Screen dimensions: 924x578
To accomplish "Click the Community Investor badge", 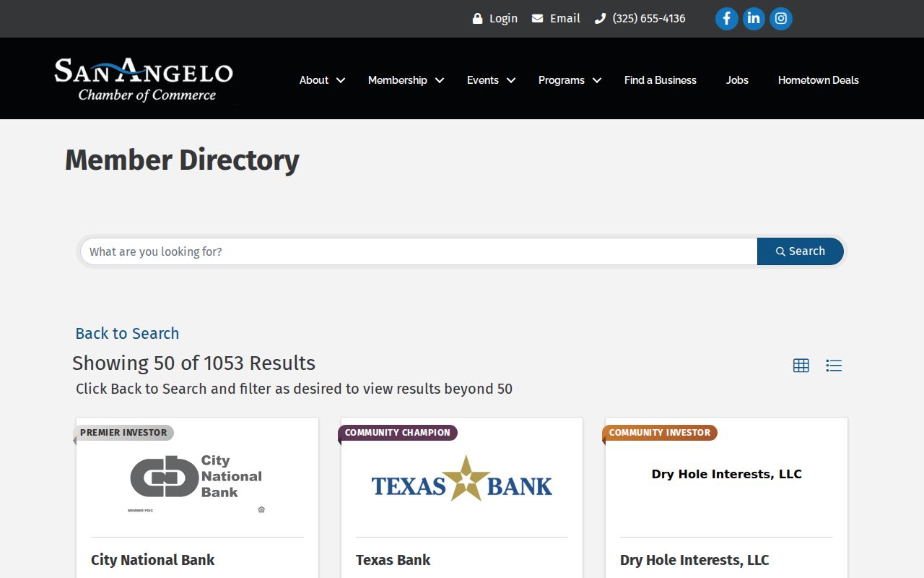I will pos(660,433).
